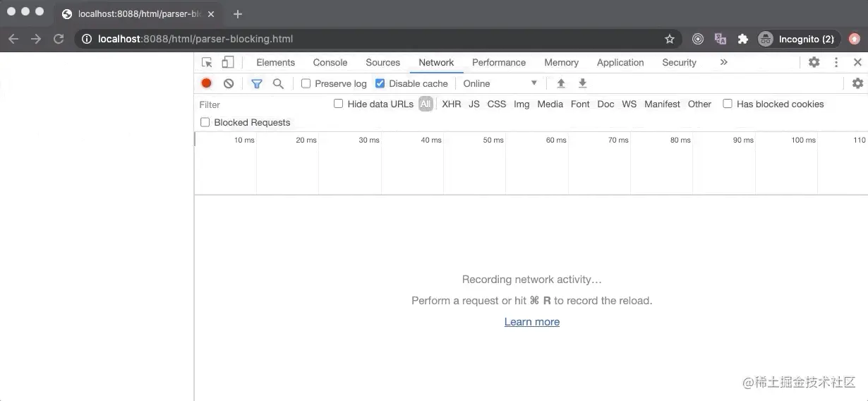This screenshot has height=401, width=868.
Task: Open the Learn more link
Action: 532,321
